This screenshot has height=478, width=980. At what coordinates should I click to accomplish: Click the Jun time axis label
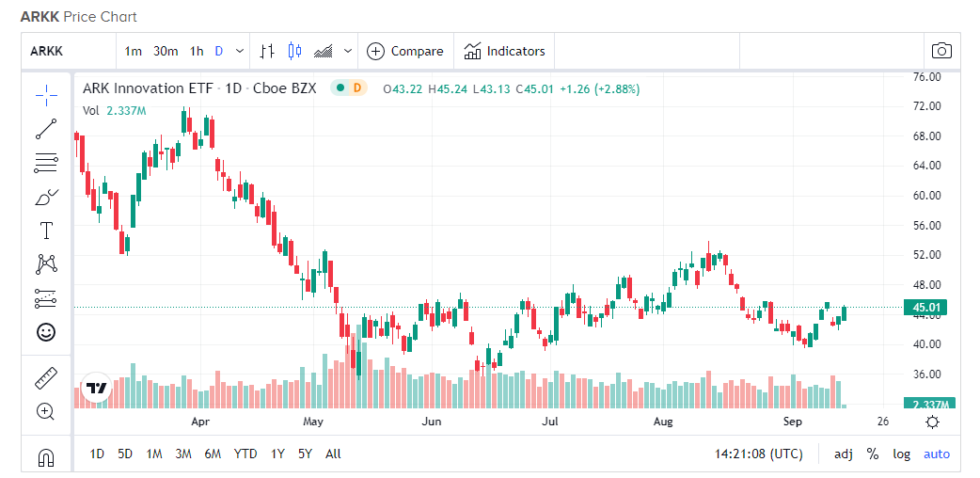pyautogui.click(x=432, y=422)
